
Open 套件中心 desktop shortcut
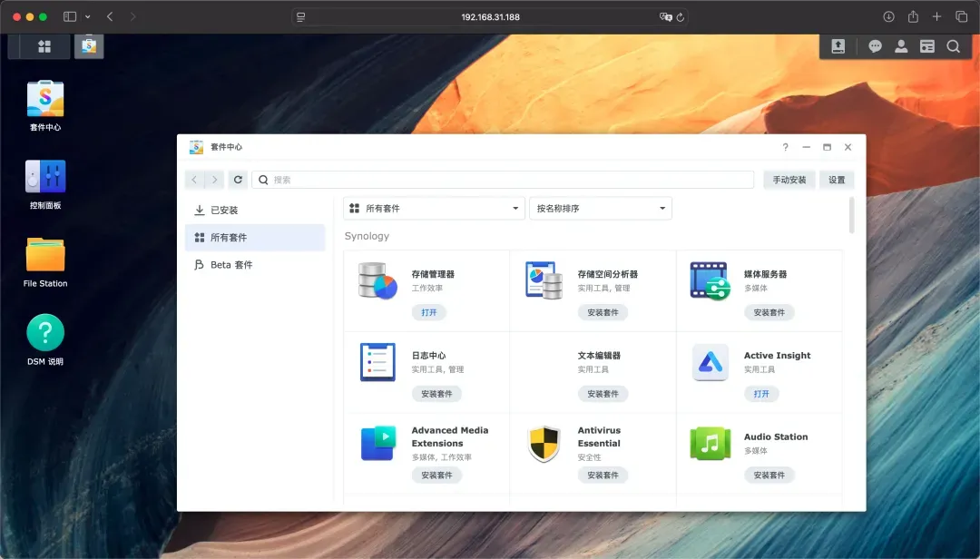[x=45, y=105]
